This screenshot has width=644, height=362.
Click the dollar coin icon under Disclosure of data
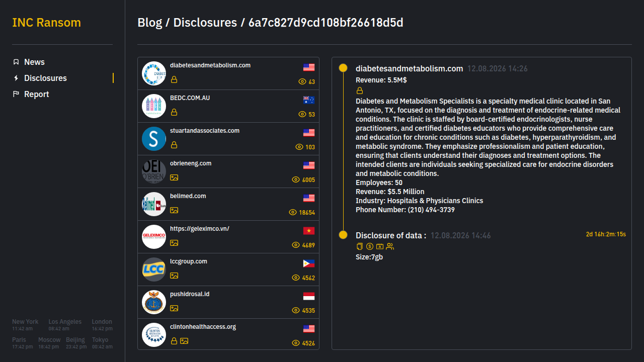pos(370,246)
